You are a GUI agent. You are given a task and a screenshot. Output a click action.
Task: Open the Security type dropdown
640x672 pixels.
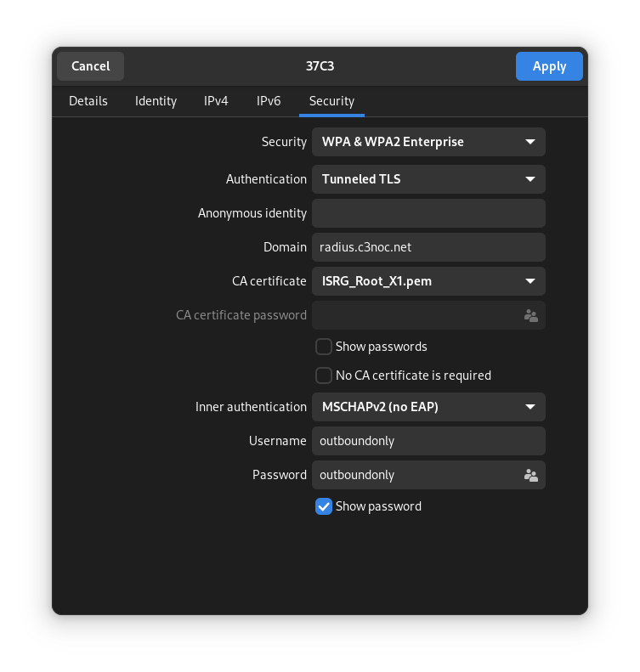[x=428, y=142]
